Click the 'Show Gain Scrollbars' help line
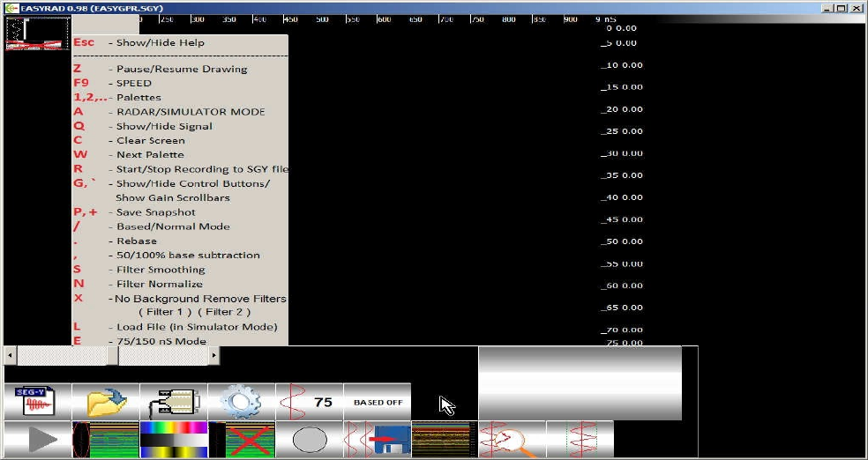 (172, 198)
